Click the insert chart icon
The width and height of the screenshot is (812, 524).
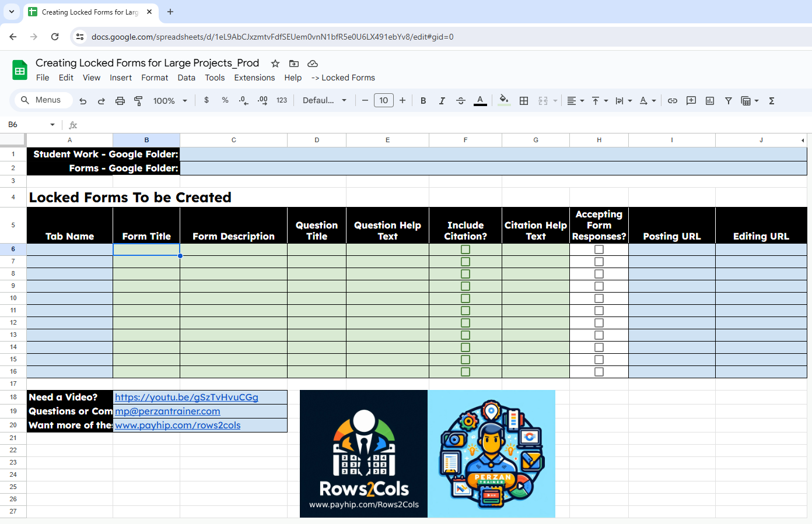click(710, 101)
